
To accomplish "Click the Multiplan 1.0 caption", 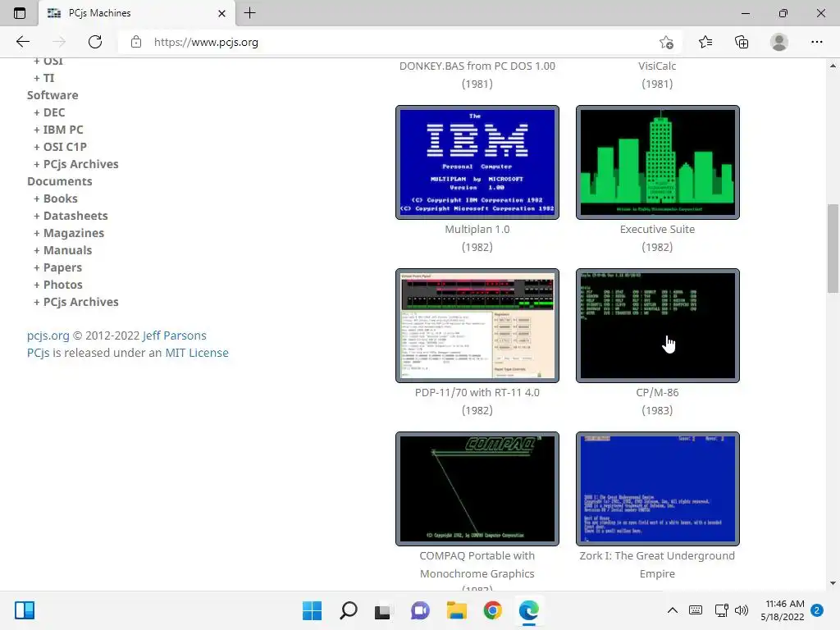I will [x=477, y=230].
